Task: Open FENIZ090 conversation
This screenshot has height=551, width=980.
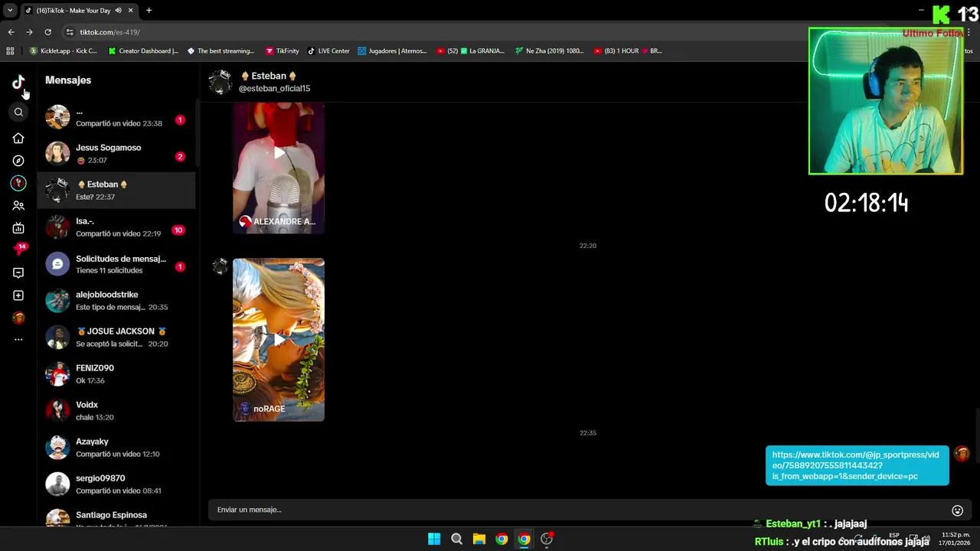Action: click(x=116, y=374)
